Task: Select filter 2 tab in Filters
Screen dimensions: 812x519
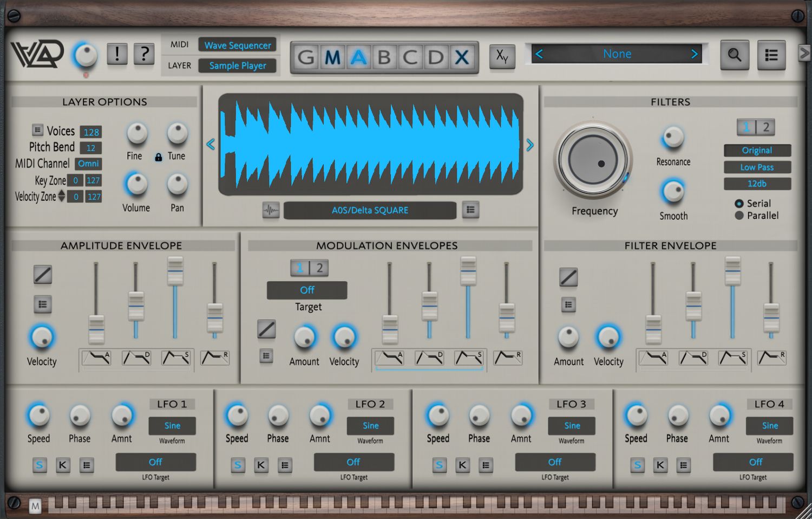Action: point(765,127)
